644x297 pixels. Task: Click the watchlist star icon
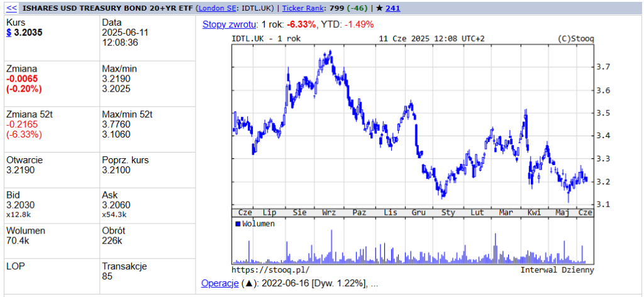coord(379,8)
